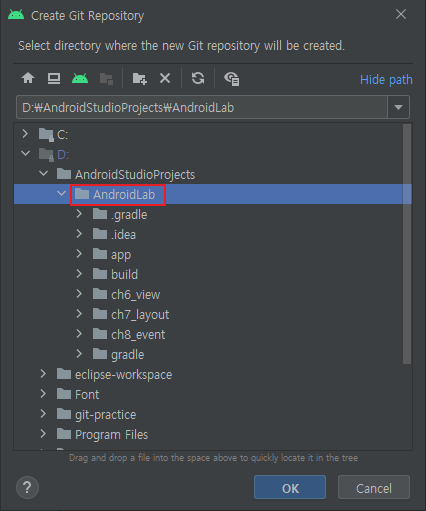
Task: Select the ch6_view folder name
Action: point(136,295)
